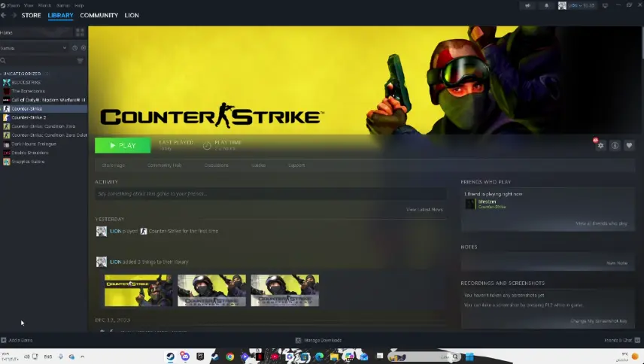Open friend btestzm playing Counter-Strike
This screenshot has width=644, height=364.
click(x=485, y=204)
